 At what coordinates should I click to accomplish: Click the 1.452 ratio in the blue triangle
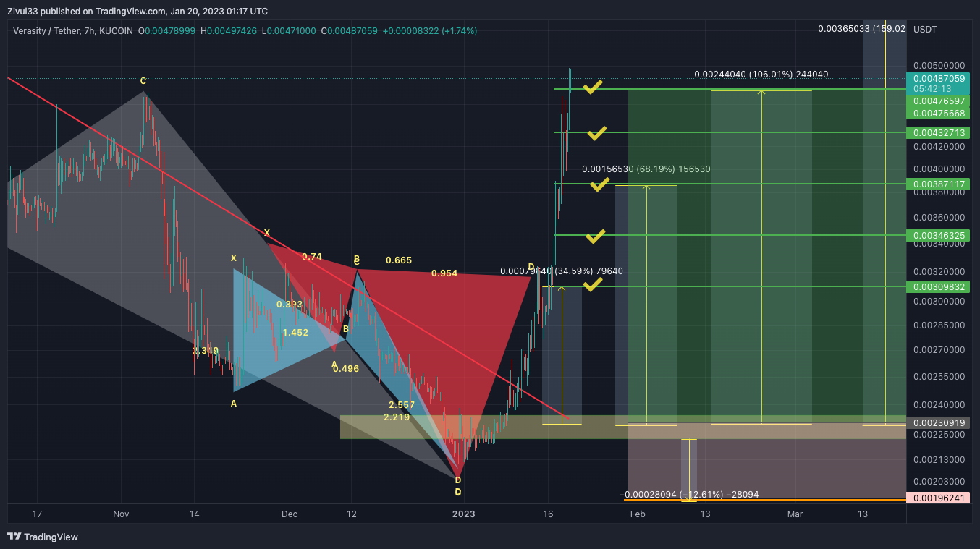coord(295,333)
